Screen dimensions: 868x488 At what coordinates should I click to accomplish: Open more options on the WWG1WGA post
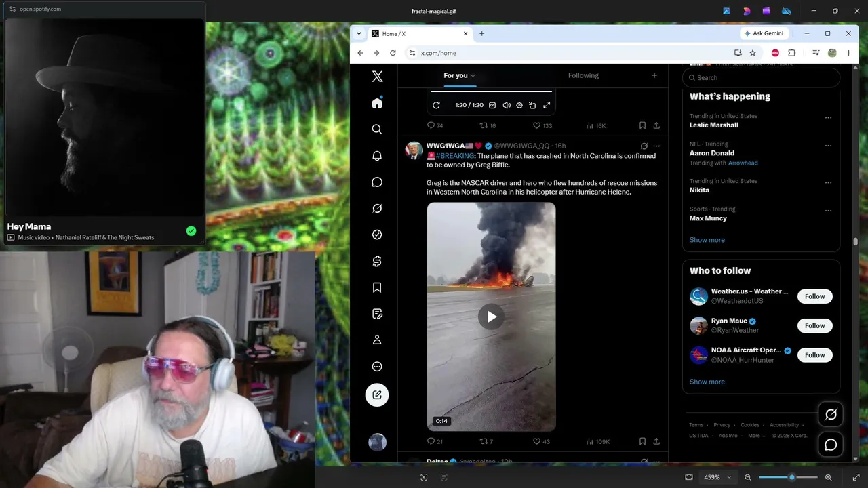656,146
